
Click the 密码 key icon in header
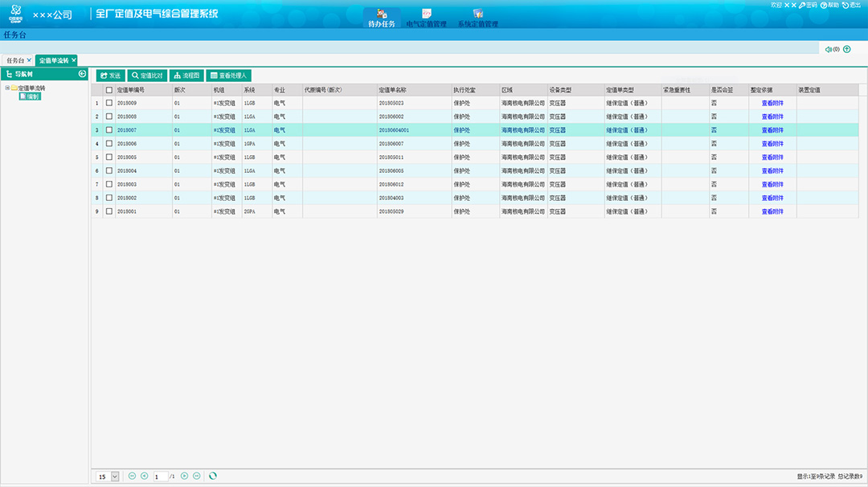point(801,5)
